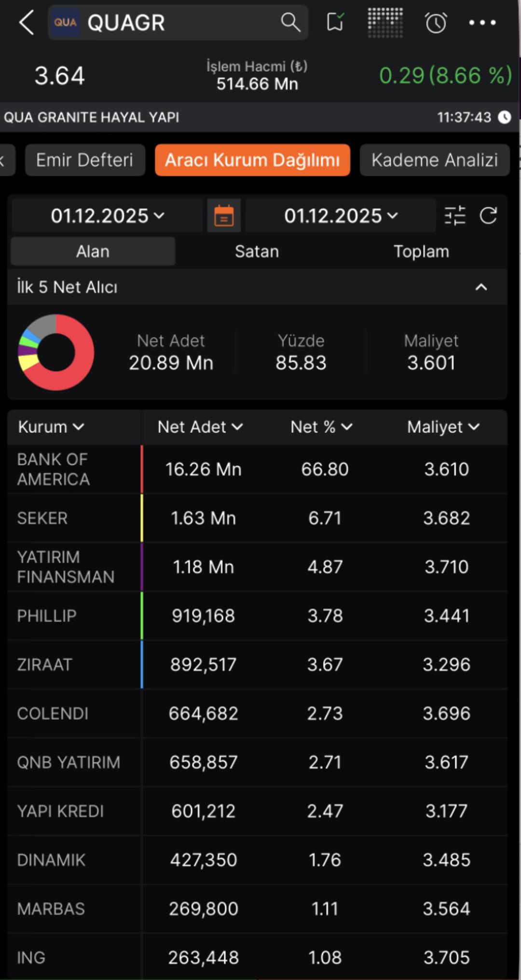521x980 pixels.
Task: Select the BANK OF AMERICA row
Action: (257, 469)
